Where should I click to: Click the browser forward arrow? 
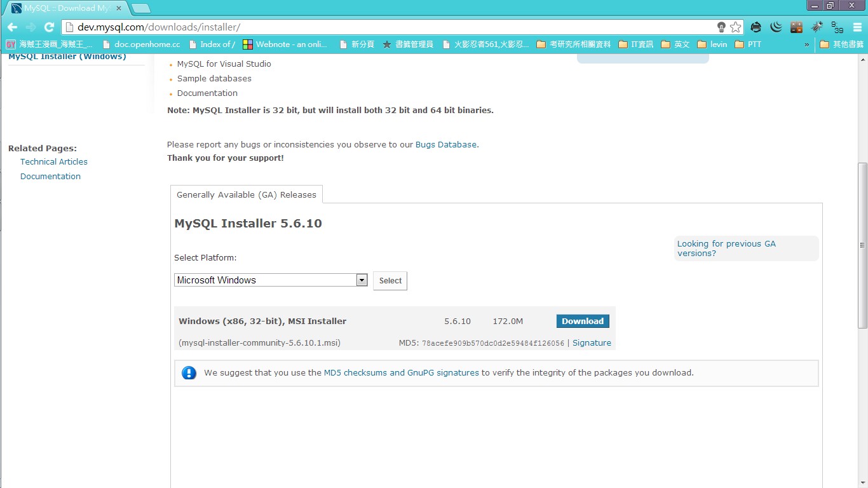click(x=31, y=27)
